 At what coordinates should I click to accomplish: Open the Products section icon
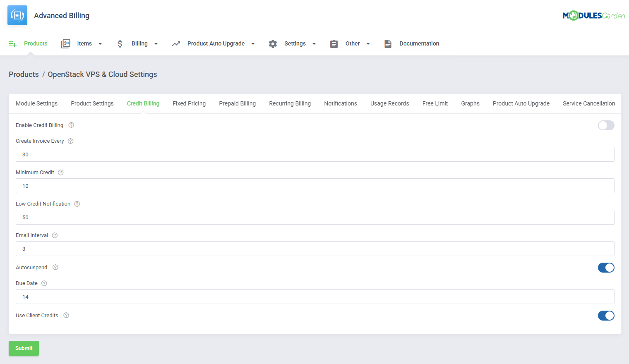coord(12,43)
